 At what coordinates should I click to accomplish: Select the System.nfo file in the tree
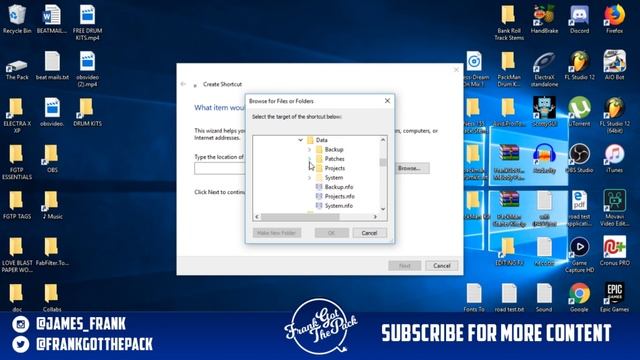[335, 206]
